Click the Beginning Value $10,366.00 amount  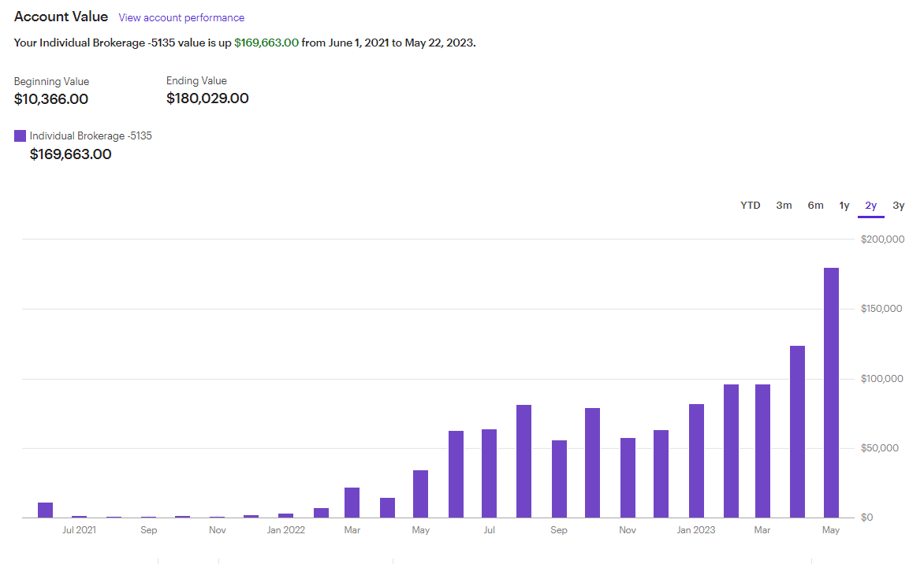tap(51, 99)
